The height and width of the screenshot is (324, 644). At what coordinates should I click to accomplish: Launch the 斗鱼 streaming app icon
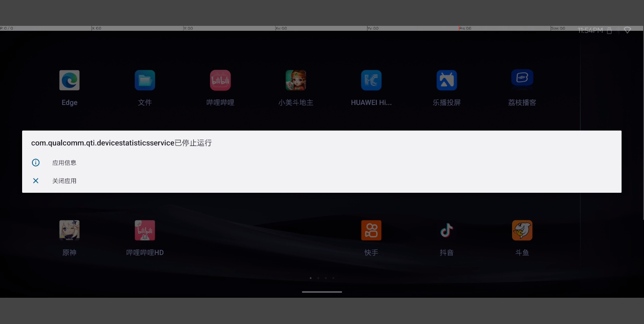[x=522, y=230]
